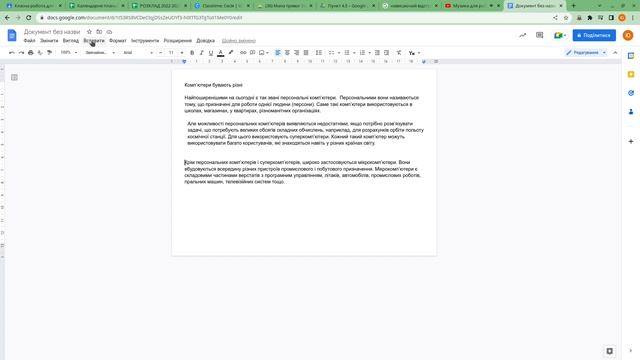The height and width of the screenshot is (360, 640).
Task: Star the document
Action: [89, 32]
